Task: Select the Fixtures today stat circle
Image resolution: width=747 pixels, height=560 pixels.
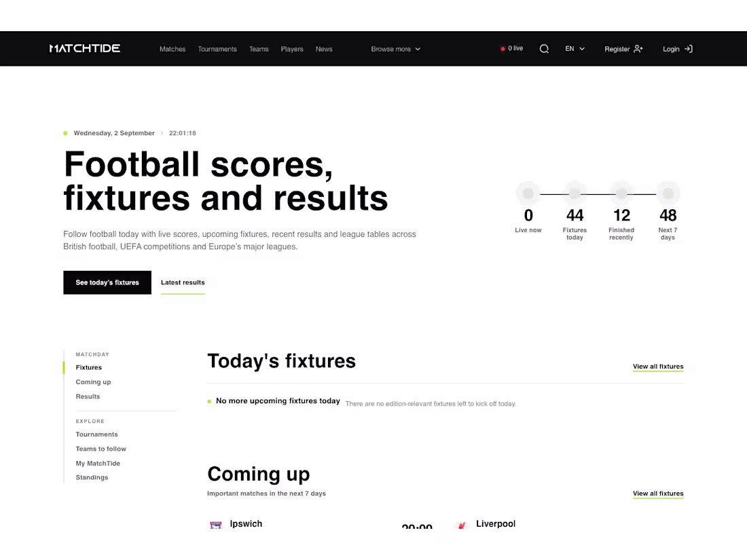Action: pyautogui.click(x=575, y=193)
